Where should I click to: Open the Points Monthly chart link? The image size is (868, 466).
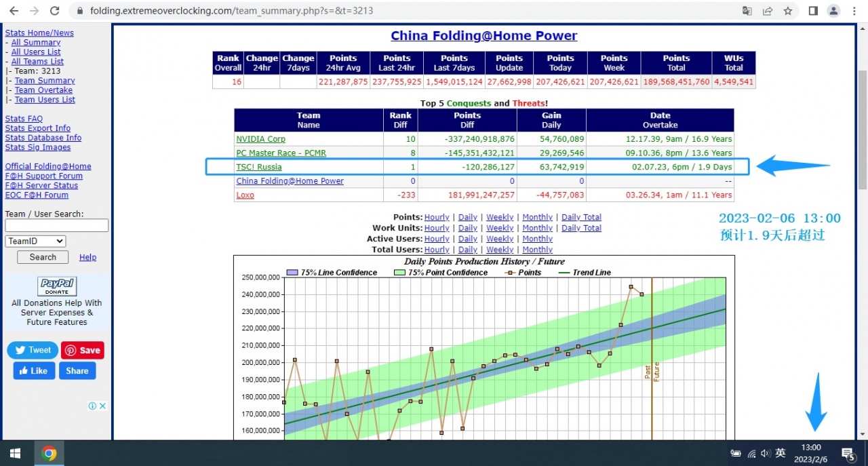(538, 217)
